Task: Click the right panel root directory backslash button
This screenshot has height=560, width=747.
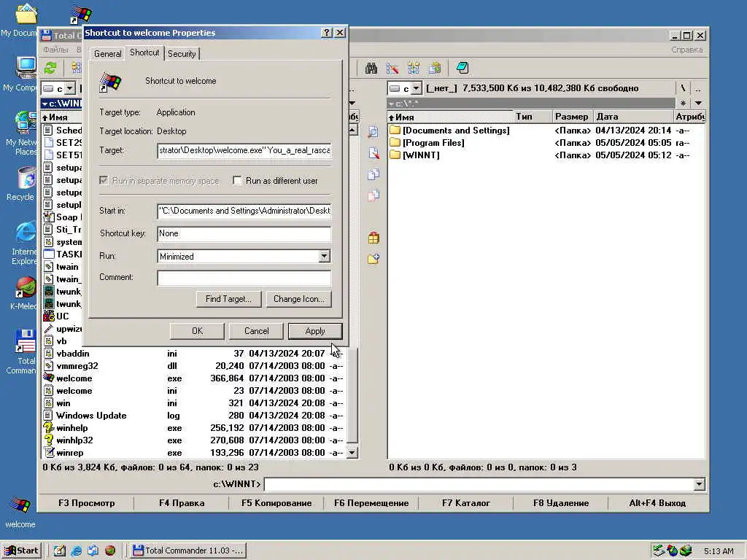Action: pos(683,88)
